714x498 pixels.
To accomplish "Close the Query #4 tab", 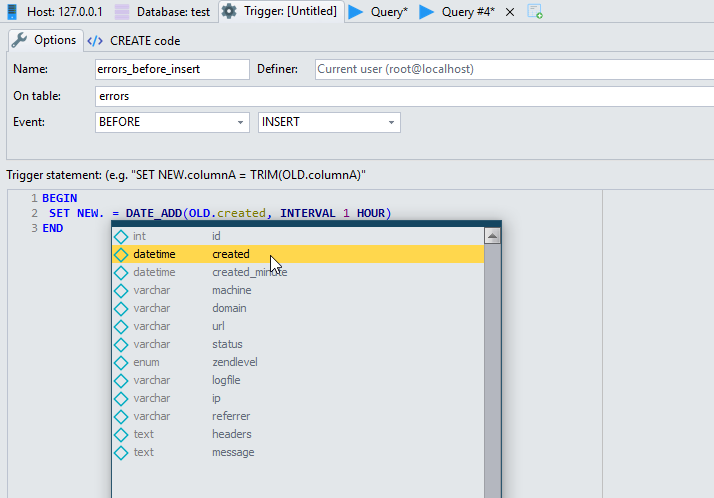I will tap(510, 12).
